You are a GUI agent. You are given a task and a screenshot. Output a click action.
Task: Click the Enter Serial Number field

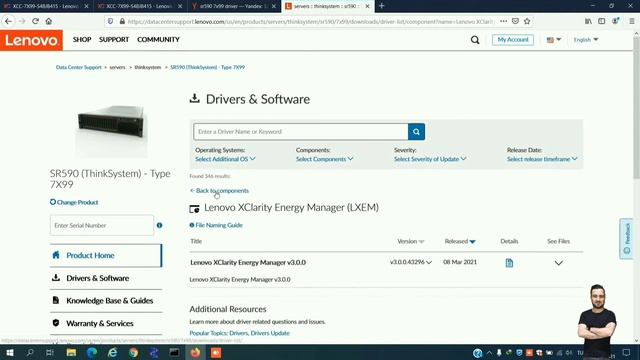[102, 225]
